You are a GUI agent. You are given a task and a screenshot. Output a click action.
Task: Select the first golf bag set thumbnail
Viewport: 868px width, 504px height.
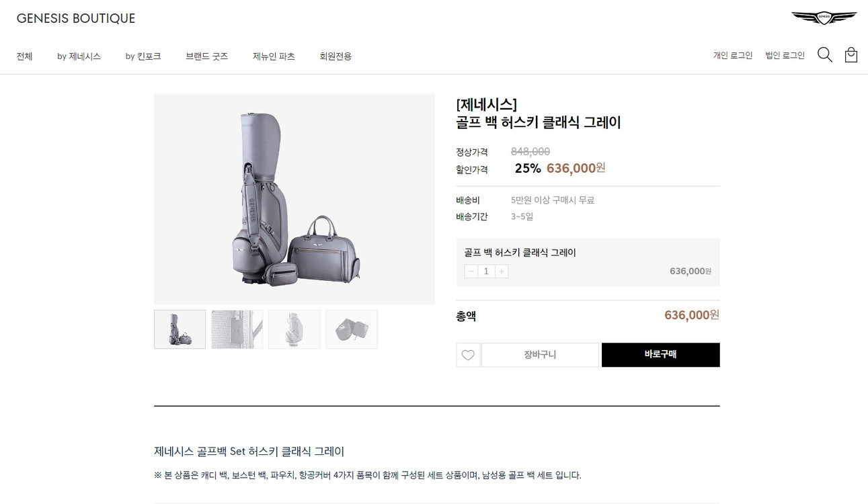[x=180, y=329]
